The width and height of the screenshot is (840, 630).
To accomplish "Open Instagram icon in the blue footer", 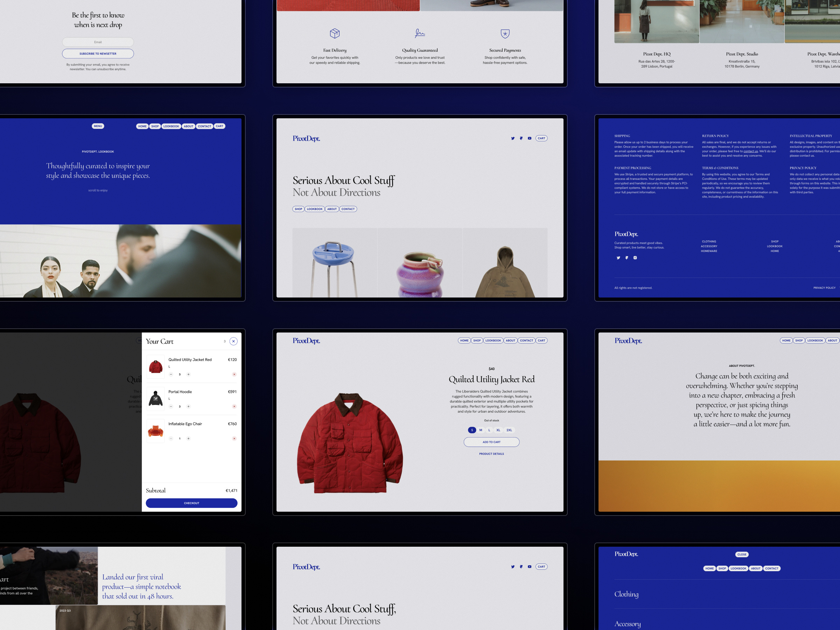I will pos(635,258).
